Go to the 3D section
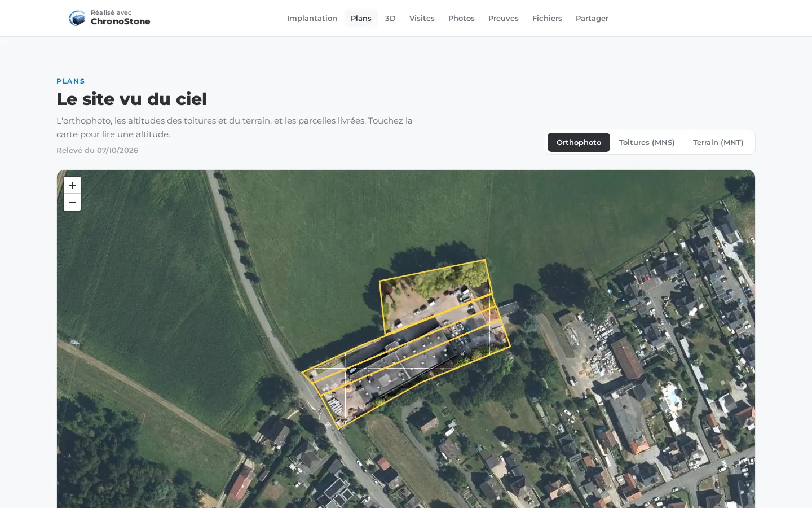Screen dimensions: 812x508 [x=390, y=18]
